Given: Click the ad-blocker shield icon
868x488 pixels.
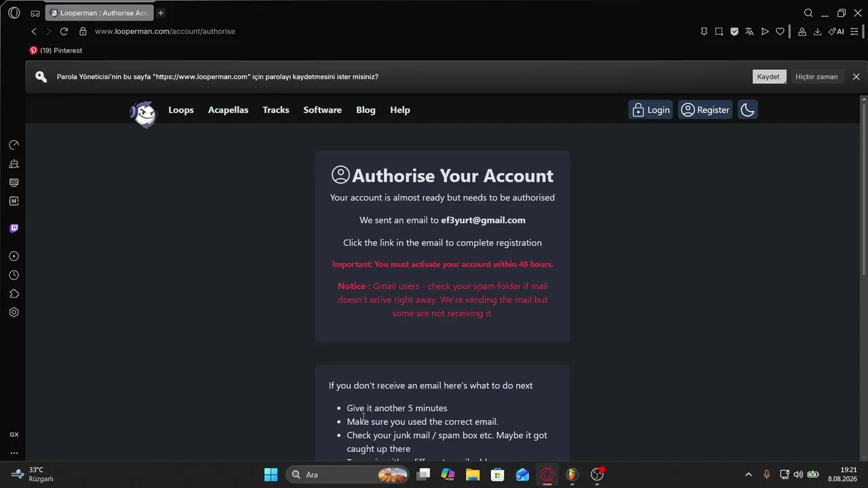Looking at the screenshot, I should click(734, 31).
